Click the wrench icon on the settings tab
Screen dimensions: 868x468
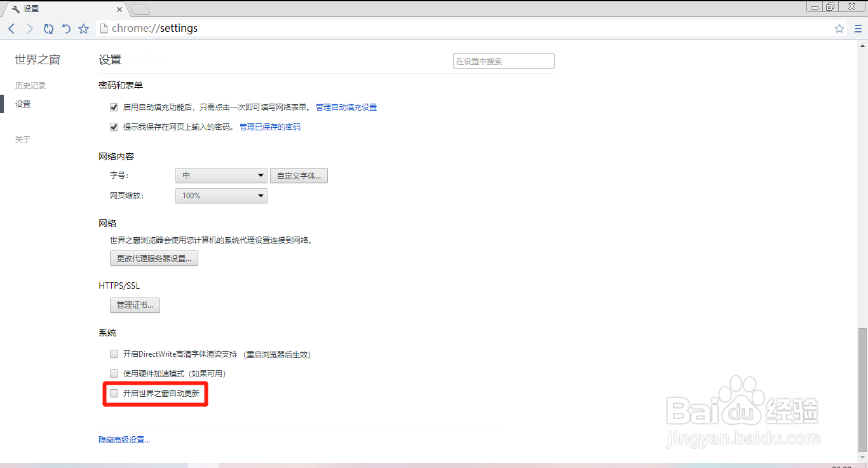click(x=16, y=9)
